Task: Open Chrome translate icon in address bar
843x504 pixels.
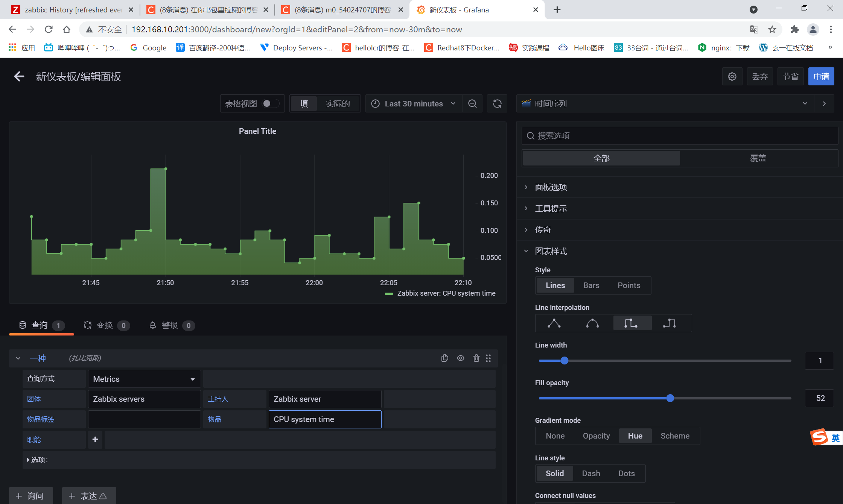Action: [754, 29]
